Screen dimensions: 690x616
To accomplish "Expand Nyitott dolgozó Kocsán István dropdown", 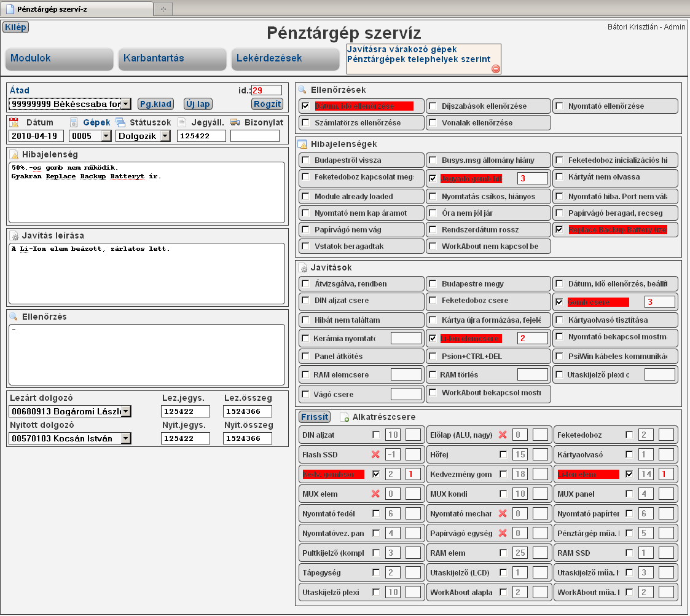I will click(127, 438).
